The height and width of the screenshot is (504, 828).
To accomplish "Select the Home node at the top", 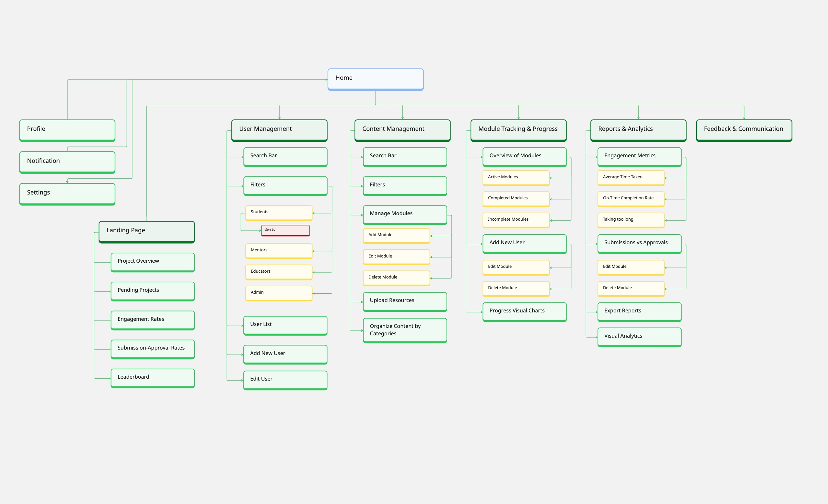I will tap(375, 79).
